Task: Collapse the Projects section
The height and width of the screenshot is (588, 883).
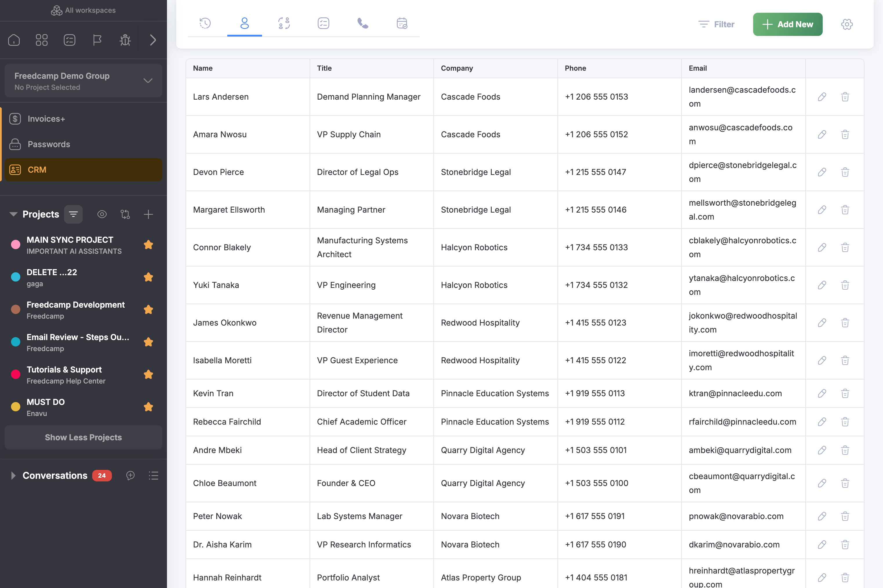Action: pyautogui.click(x=14, y=214)
